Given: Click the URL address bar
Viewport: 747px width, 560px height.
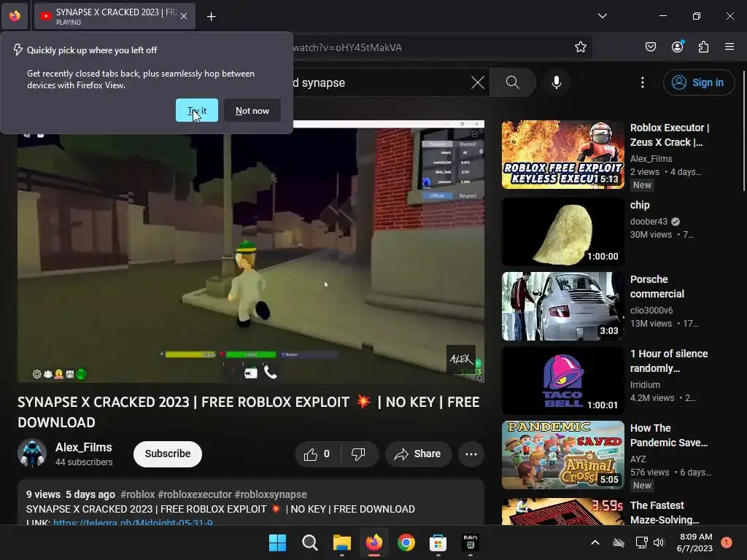Looking at the screenshot, I should point(429,47).
